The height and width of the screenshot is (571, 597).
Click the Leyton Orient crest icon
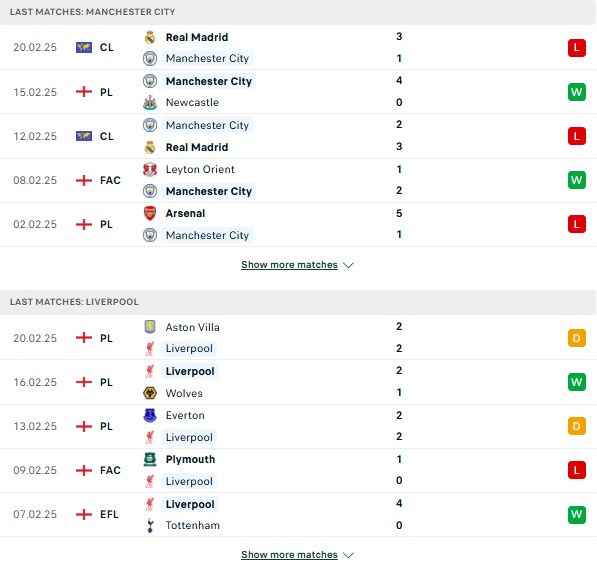pos(150,169)
